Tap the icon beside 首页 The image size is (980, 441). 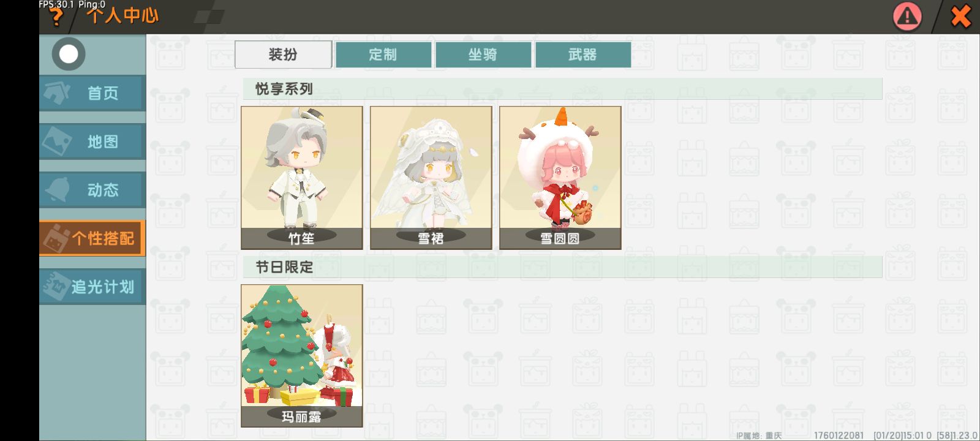click(x=57, y=93)
